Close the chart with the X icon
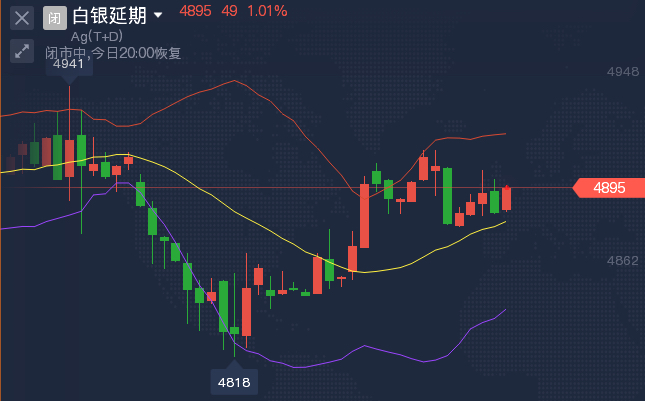The width and height of the screenshot is (645, 401). point(22,18)
